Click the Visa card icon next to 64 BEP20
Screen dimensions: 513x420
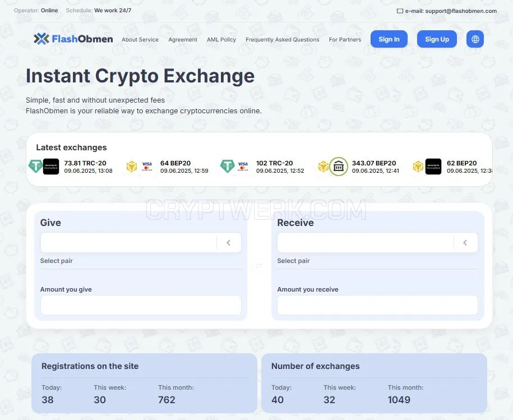tap(147, 166)
